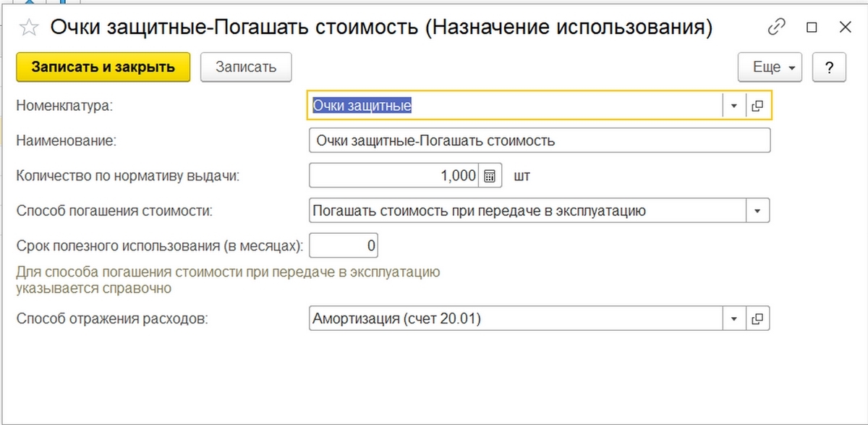This screenshot has width=868, height=425.
Task: Open the Номенклатура item card icon
Action: click(x=757, y=106)
